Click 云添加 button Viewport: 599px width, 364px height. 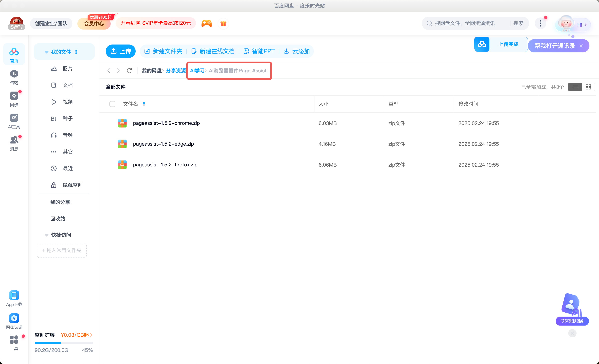pos(297,51)
